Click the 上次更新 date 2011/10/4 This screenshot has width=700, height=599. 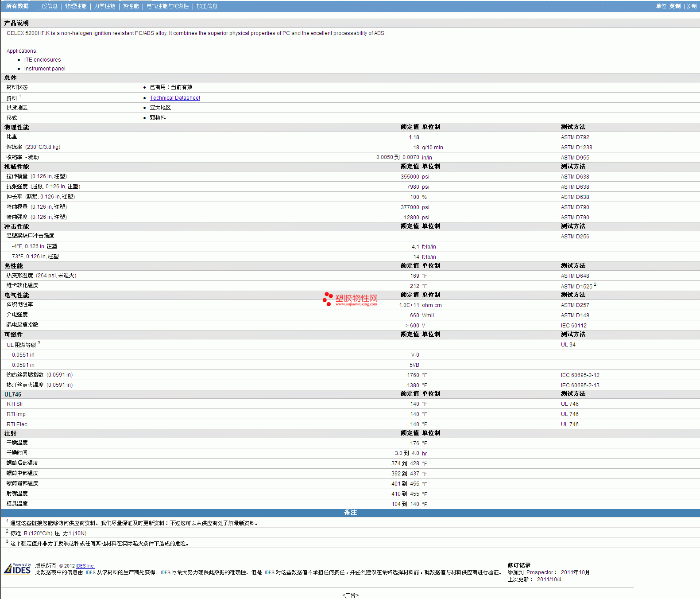click(549, 580)
